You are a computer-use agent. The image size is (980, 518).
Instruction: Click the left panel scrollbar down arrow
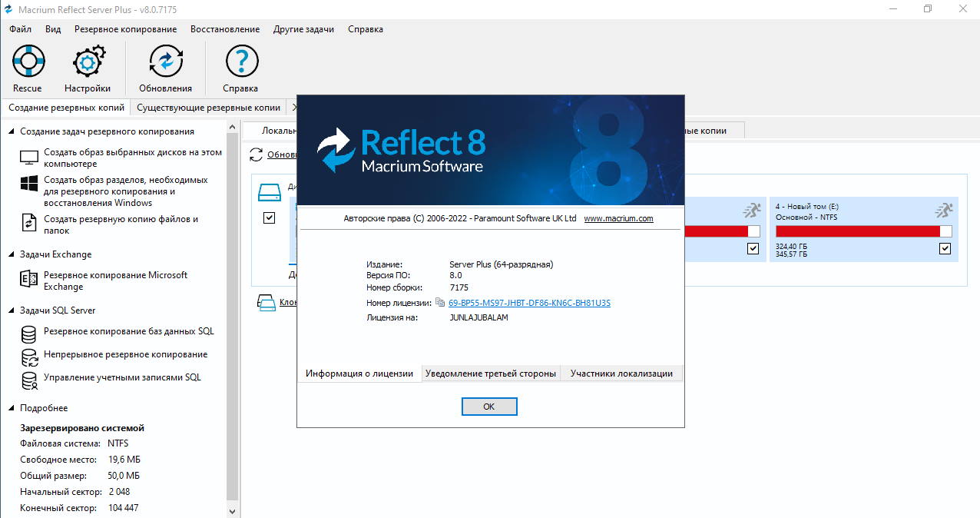[233, 511]
